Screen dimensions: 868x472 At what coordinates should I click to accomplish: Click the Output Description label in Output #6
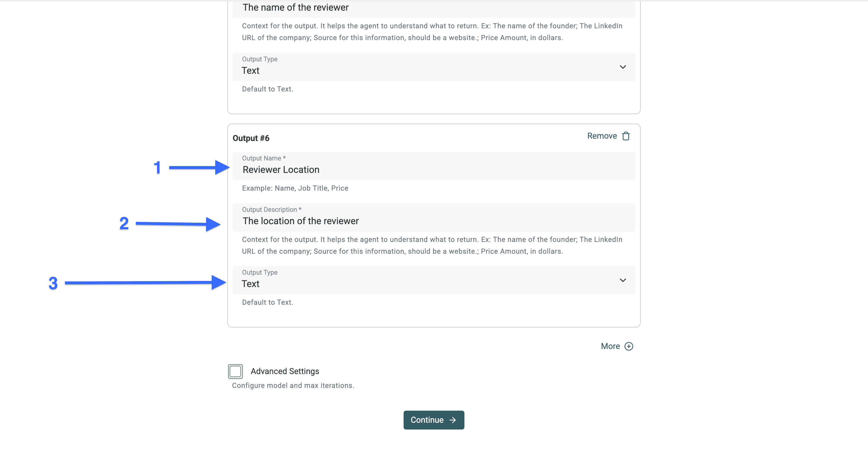click(x=272, y=209)
